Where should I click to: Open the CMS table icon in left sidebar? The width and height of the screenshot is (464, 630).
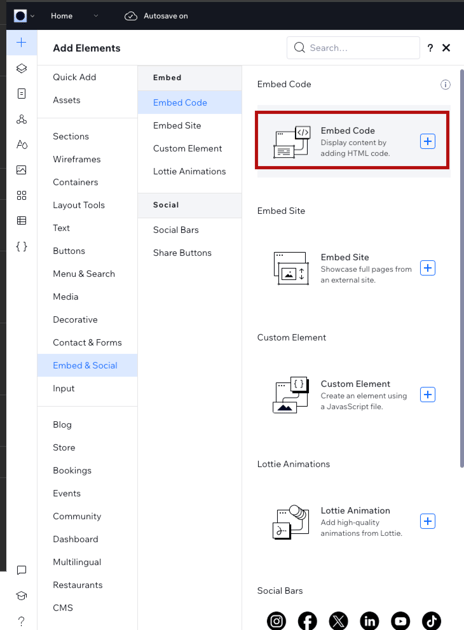pyautogui.click(x=22, y=221)
